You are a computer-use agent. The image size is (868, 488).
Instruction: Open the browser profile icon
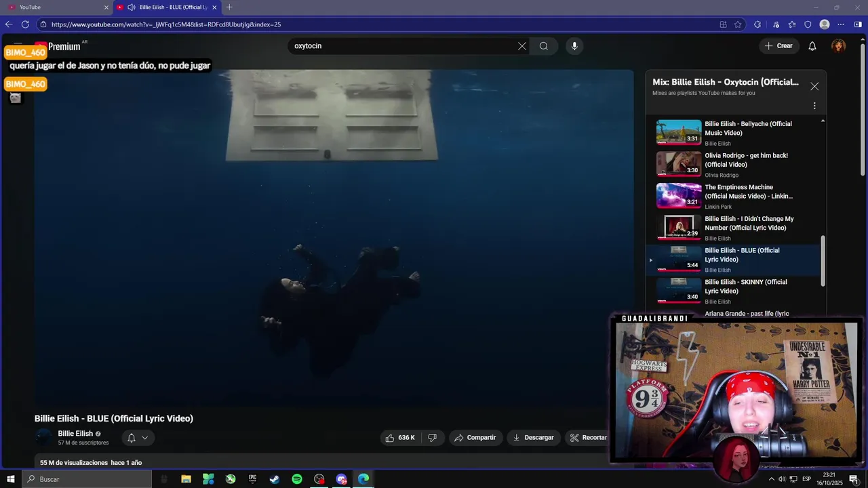click(x=825, y=24)
